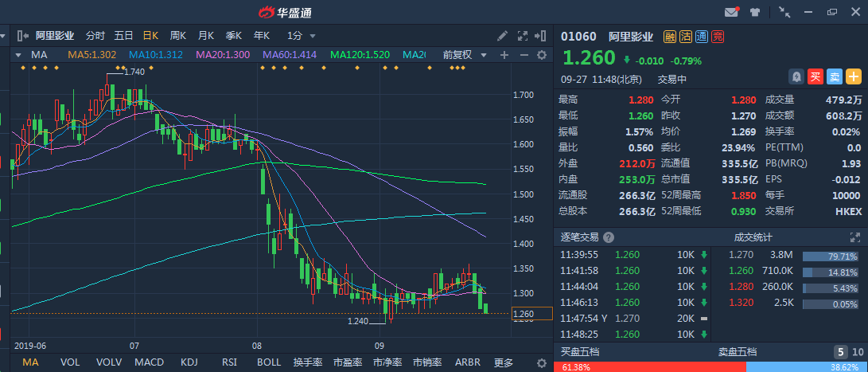Show the 市销率 PS indicator
This screenshot has width=868, height=372.
pyautogui.click(x=427, y=362)
